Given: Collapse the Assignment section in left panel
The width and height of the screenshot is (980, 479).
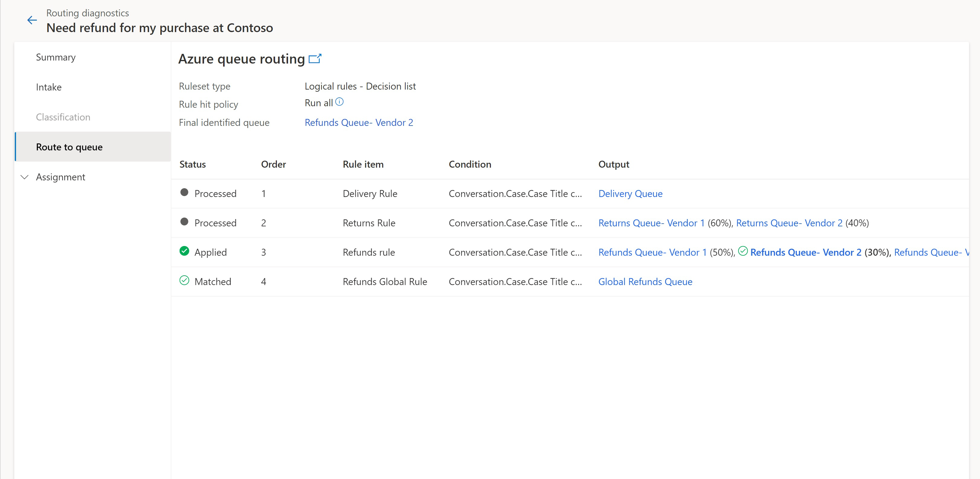Looking at the screenshot, I should (25, 177).
